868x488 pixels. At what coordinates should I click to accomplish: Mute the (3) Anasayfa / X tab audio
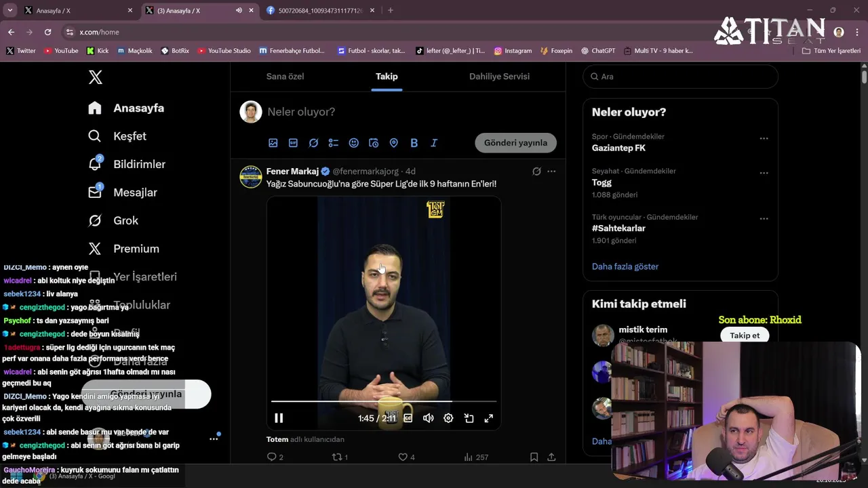(x=239, y=10)
